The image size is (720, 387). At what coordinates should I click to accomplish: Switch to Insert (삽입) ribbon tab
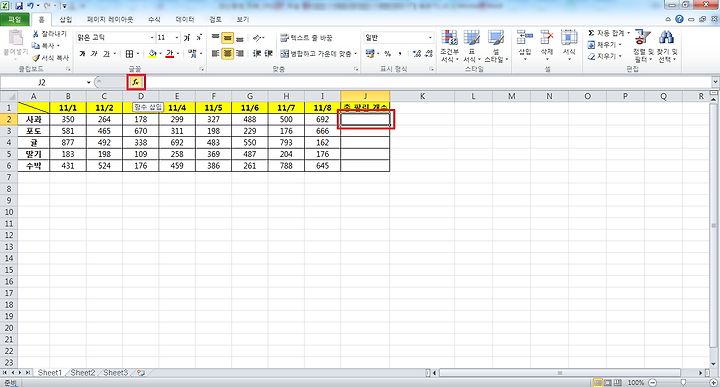pos(66,19)
